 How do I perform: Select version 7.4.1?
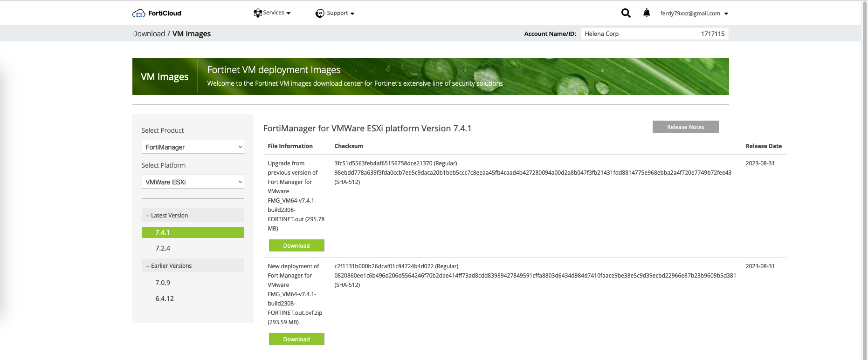(x=193, y=232)
